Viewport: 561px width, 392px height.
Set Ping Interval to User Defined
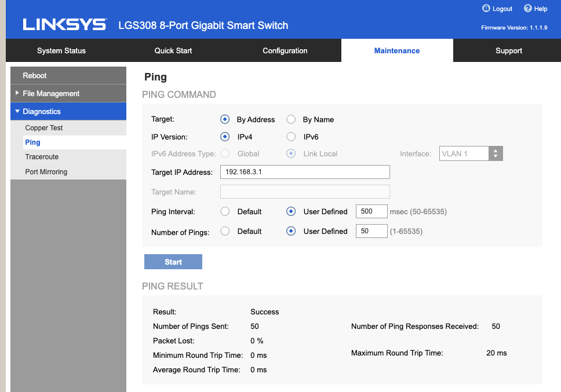point(291,211)
